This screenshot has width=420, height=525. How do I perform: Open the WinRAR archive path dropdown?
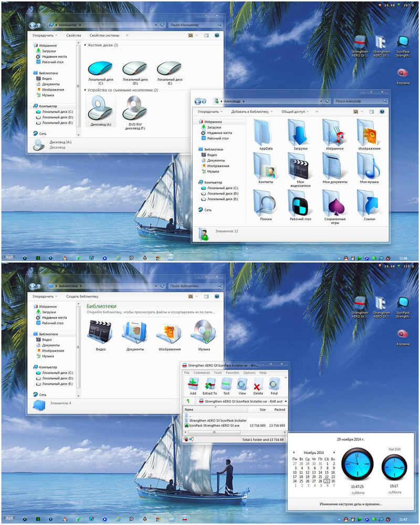[286, 401]
